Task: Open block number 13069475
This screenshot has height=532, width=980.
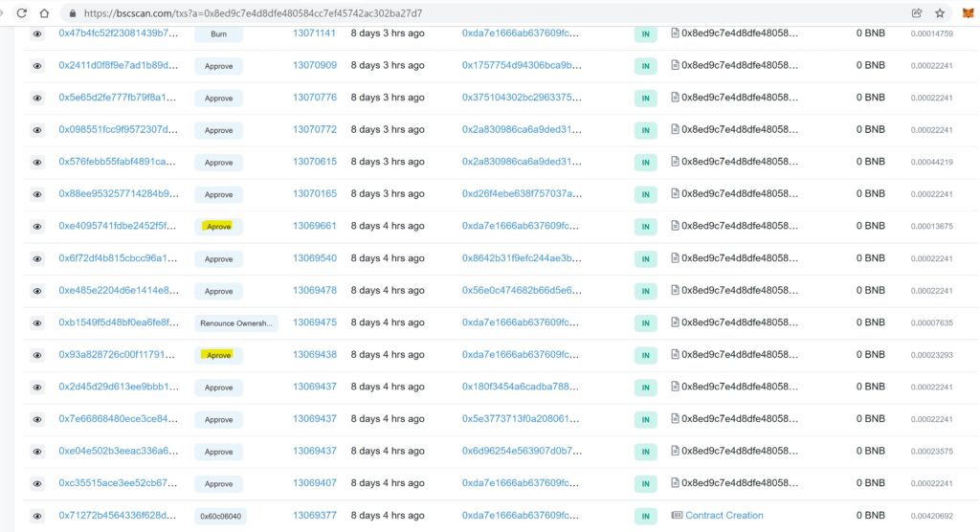Action: tap(314, 322)
